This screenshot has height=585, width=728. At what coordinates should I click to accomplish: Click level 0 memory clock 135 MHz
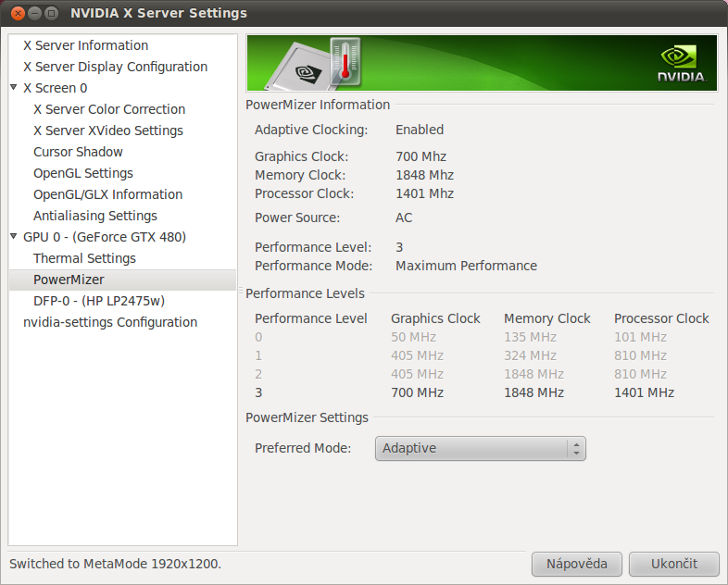(x=530, y=337)
